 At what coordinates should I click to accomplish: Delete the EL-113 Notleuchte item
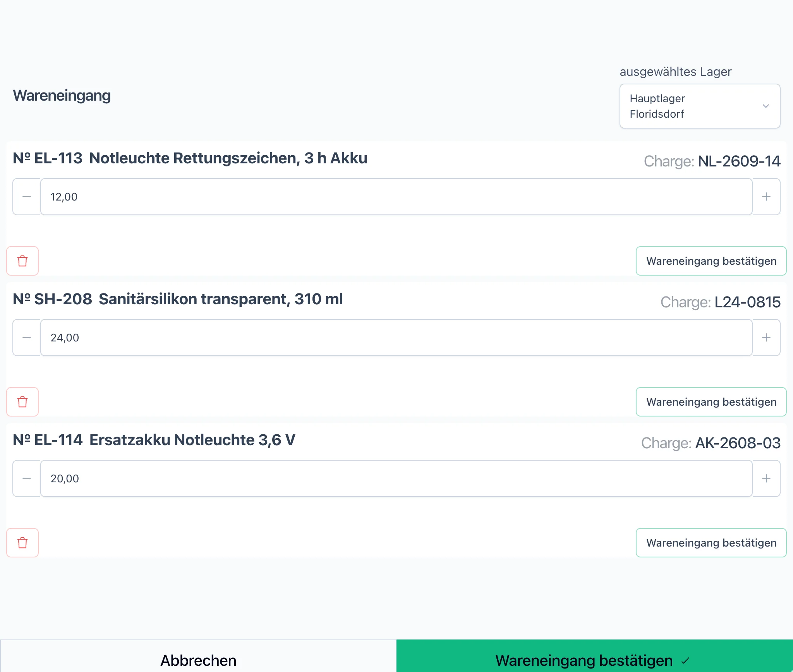[x=22, y=261]
